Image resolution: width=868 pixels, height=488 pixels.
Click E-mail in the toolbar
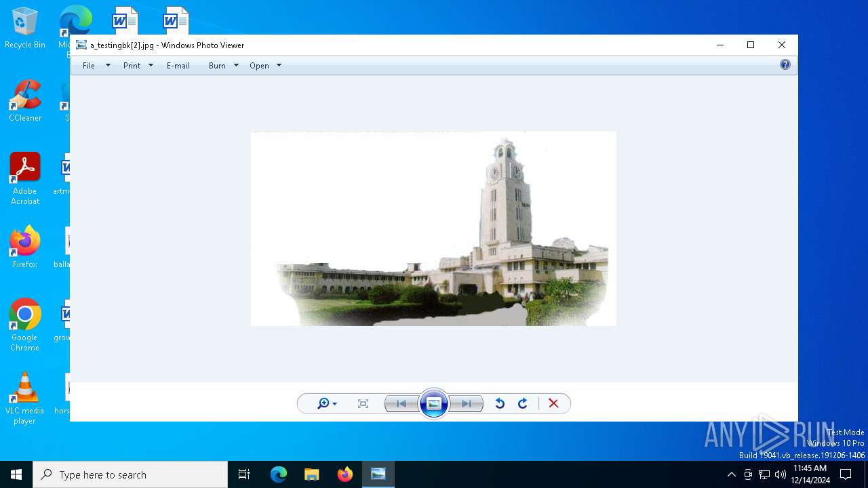[x=178, y=66]
